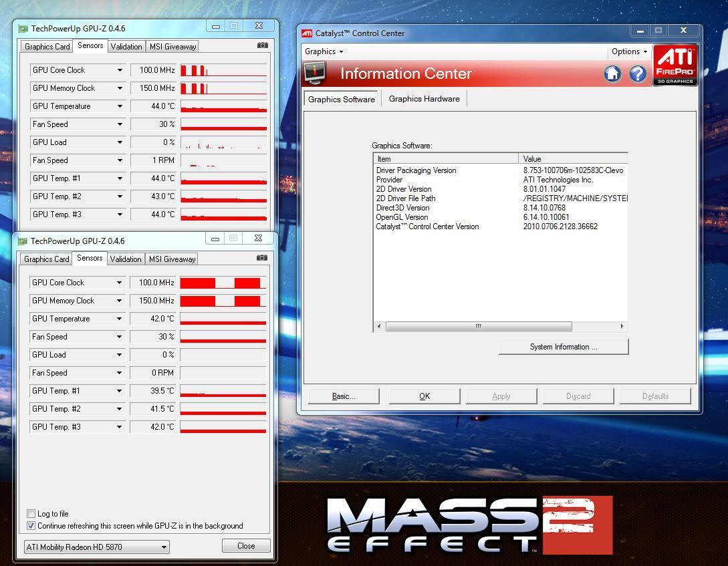Toggle Continue refreshing while in background checkbox
The height and width of the screenshot is (566, 728).
click(x=31, y=526)
